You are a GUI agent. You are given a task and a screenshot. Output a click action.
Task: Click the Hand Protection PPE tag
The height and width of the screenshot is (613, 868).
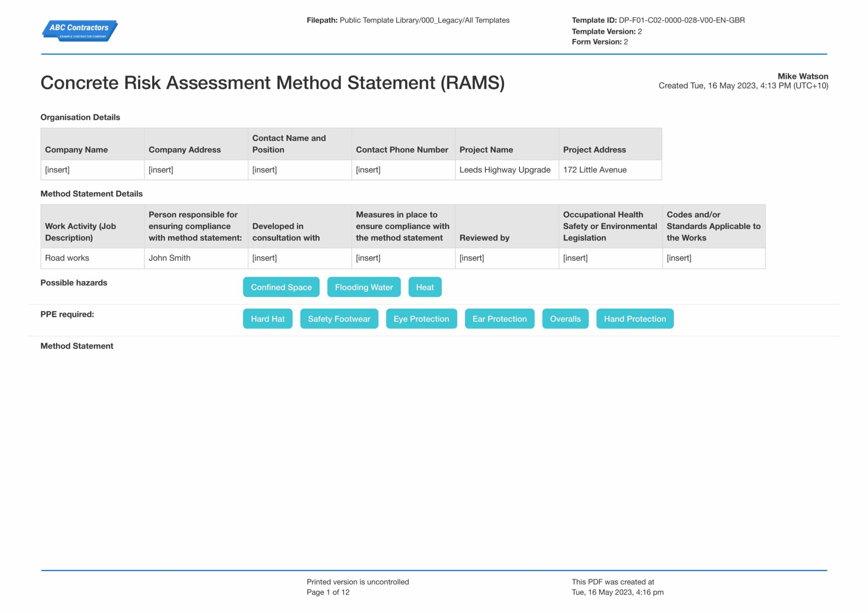coord(634,319)
